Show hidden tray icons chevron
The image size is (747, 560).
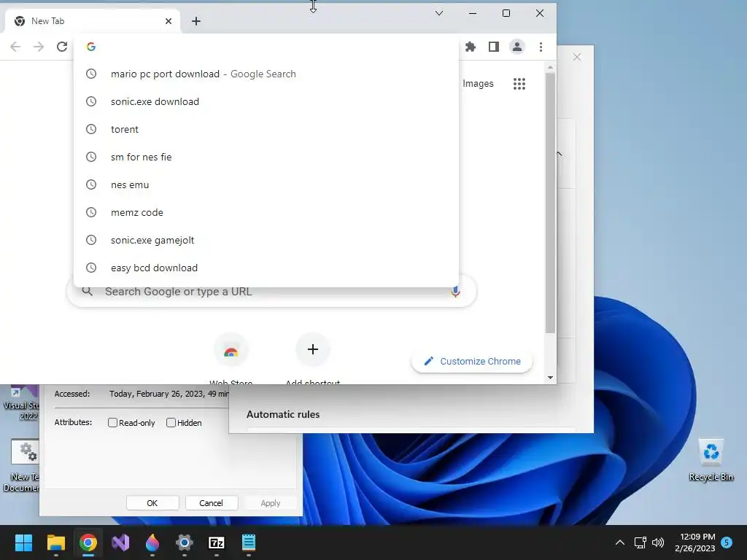click(620, 542)
